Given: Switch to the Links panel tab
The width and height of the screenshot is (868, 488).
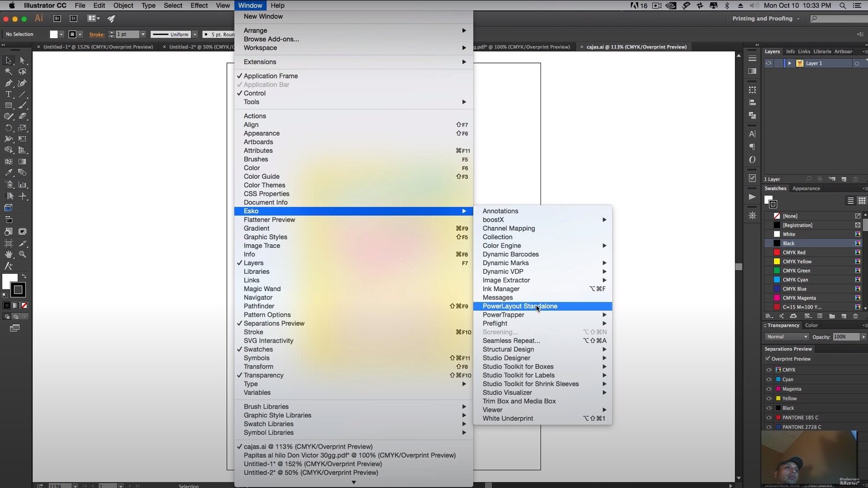Looking at the screenshot, I should 804,52.
